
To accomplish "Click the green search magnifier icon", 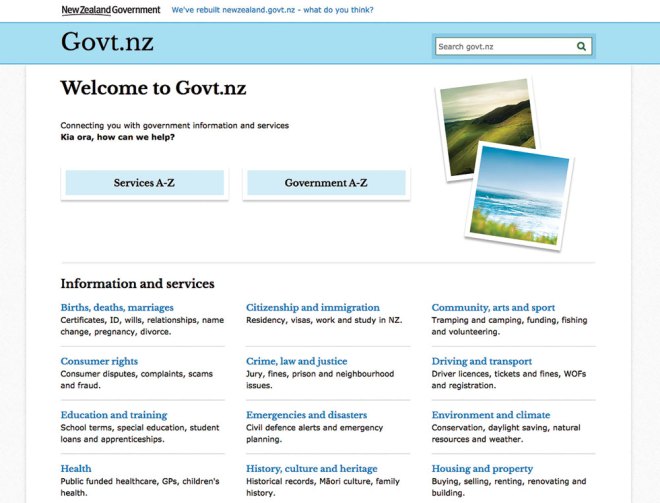I will click(x=581, y=46).
